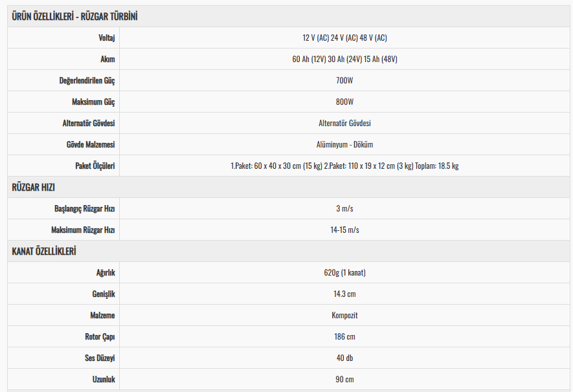Click the 3 m/s starting wind speed

click(344, 208)
